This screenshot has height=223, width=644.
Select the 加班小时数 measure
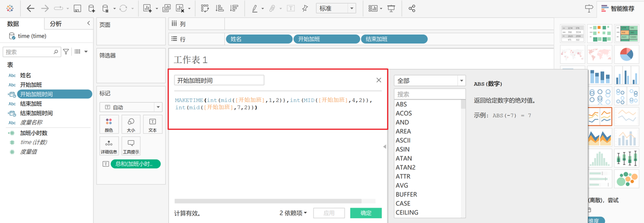(34, 133)
